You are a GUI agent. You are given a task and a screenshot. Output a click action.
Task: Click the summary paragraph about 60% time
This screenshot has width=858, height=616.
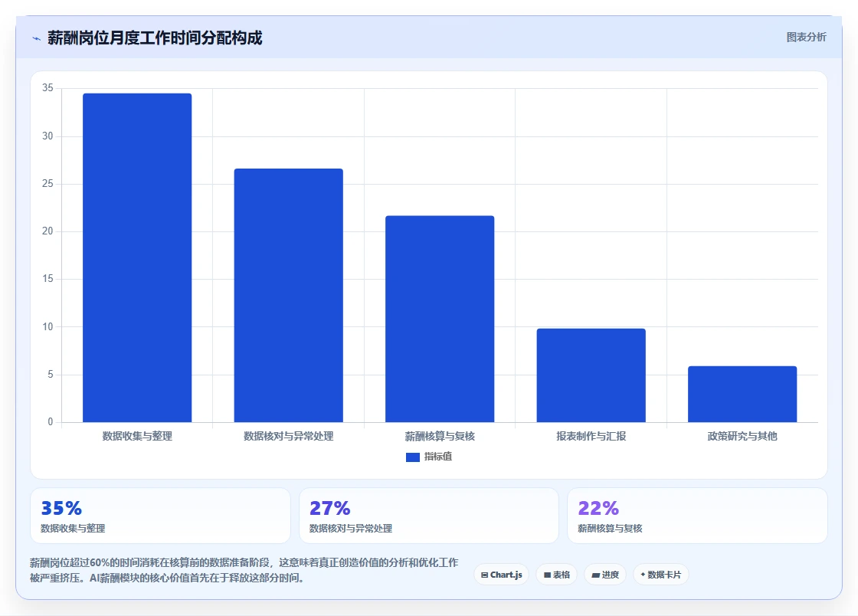click(x=244, y=570)
